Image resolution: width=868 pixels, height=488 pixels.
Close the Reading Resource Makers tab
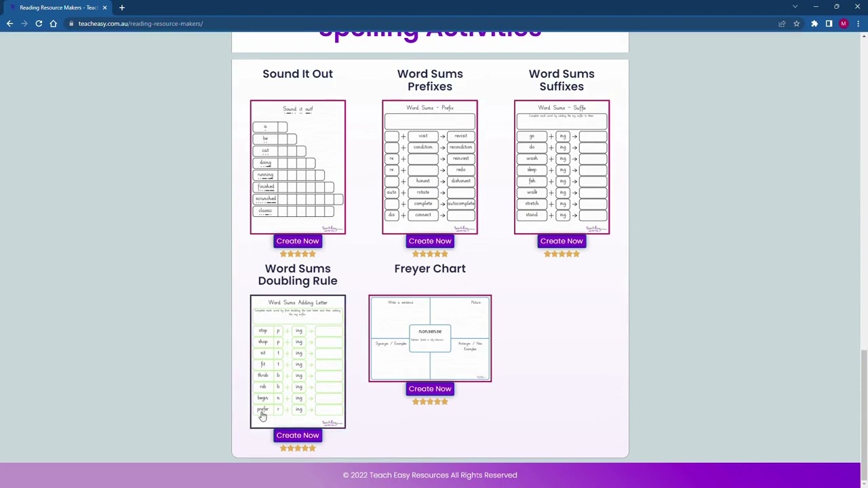(104, 7)
